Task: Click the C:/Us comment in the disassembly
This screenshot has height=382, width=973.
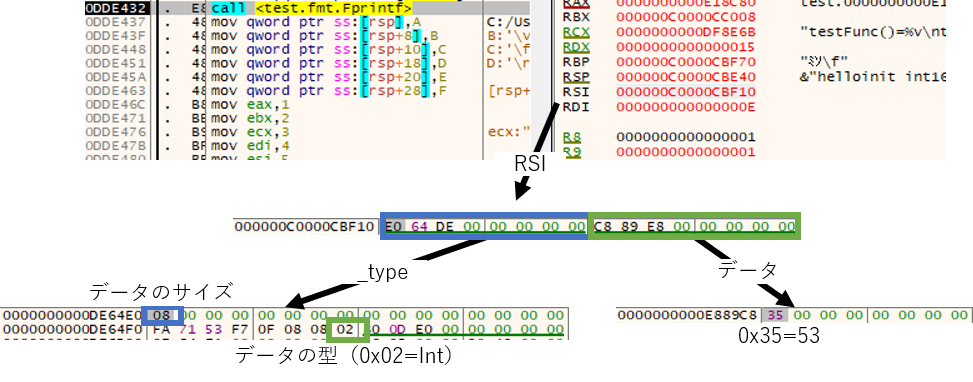Action: tap(510, 22)
